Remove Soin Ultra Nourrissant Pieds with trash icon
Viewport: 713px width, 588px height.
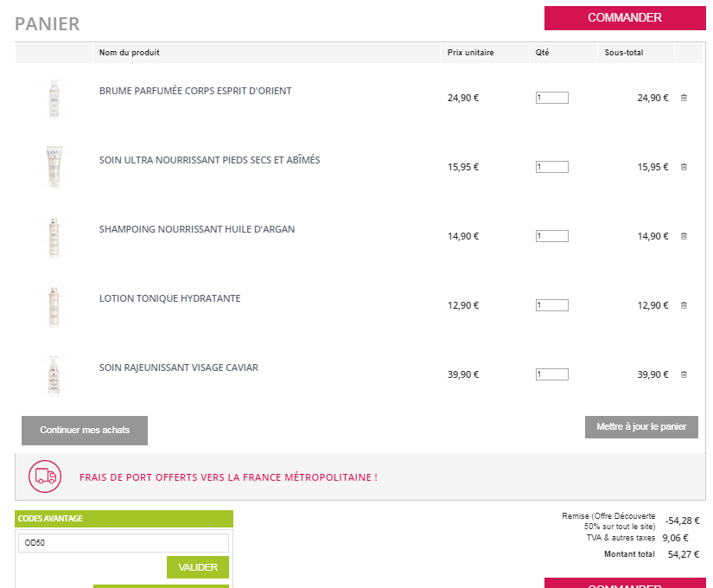pos(684,167)
